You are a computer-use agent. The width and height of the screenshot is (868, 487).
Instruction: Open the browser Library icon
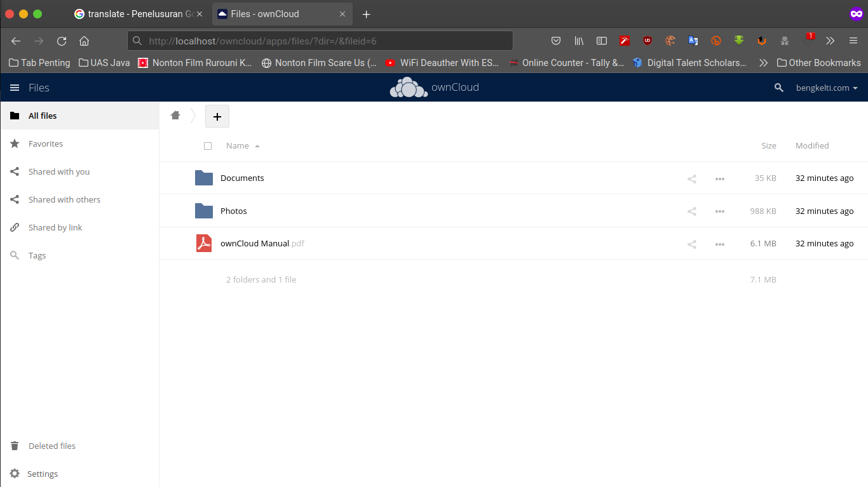pyautogui.click(x=579, y=41)
